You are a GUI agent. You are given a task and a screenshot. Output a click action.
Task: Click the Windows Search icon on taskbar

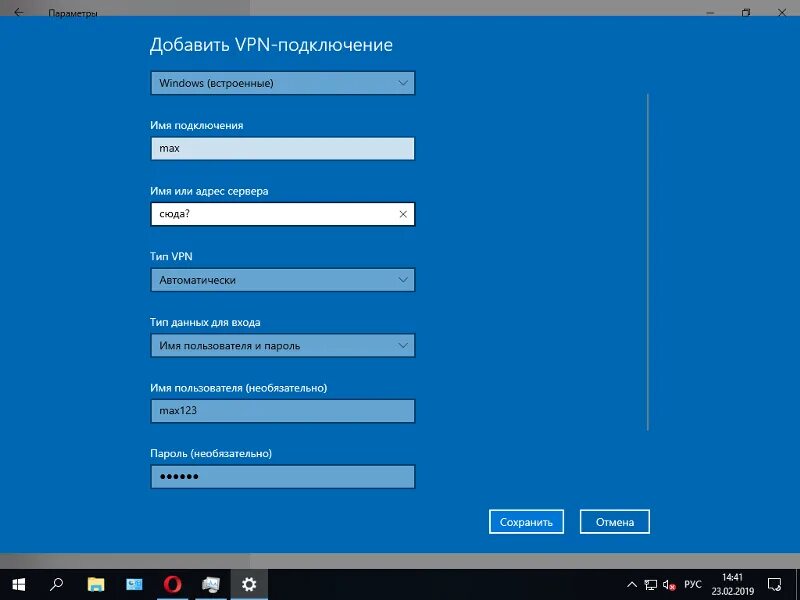(56, 585)
